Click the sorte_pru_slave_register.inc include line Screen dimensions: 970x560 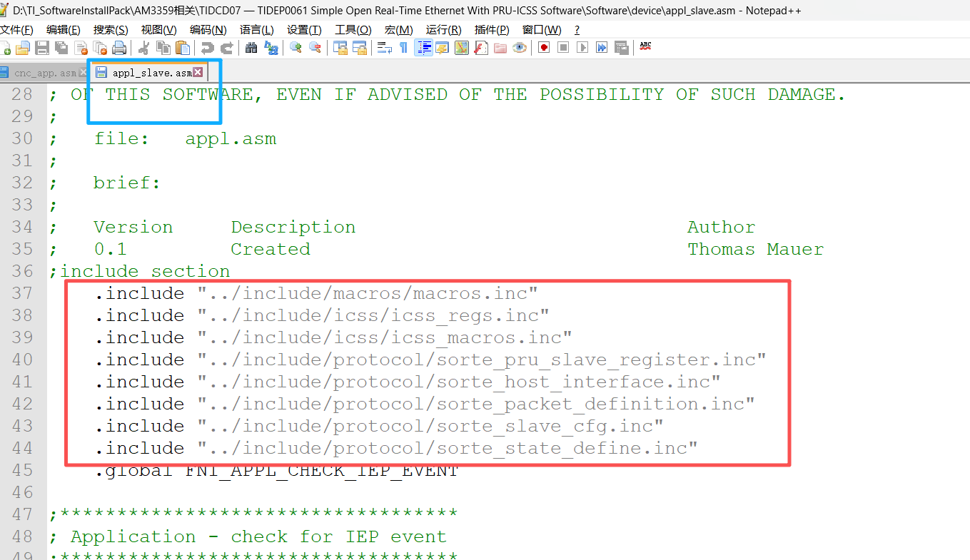[x=430, y=360]
